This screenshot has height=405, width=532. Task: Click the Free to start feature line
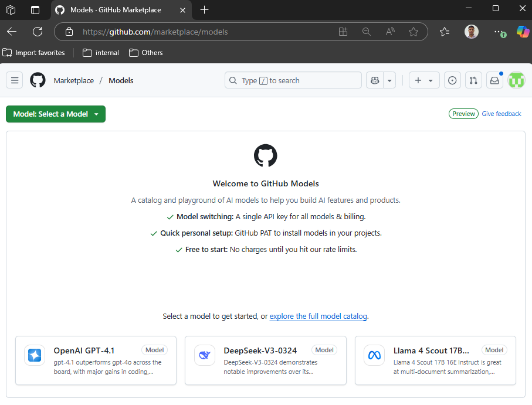pyautogui.click(x=266, y=250)
